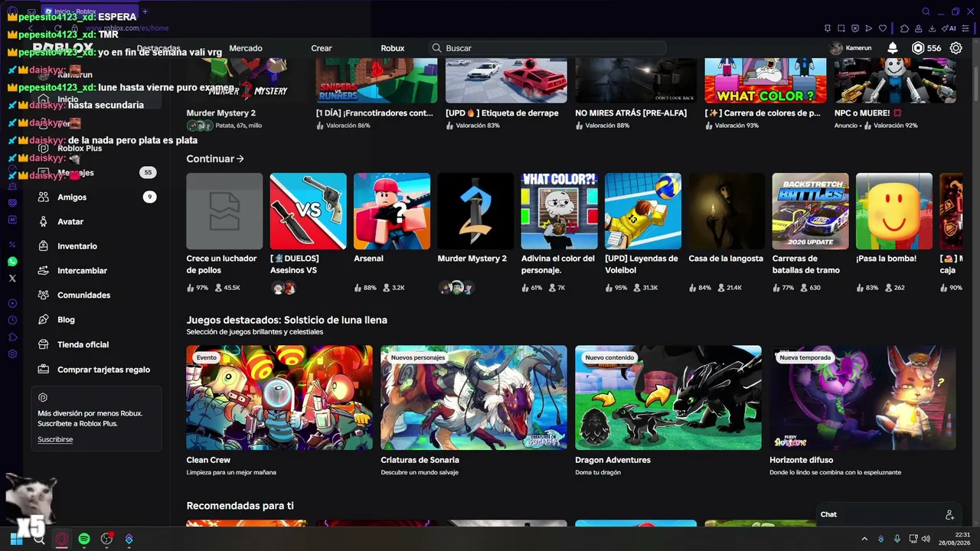Open Arsenal game thumbnail
This screenshot has height=551, width=980.
pos(392,211)
